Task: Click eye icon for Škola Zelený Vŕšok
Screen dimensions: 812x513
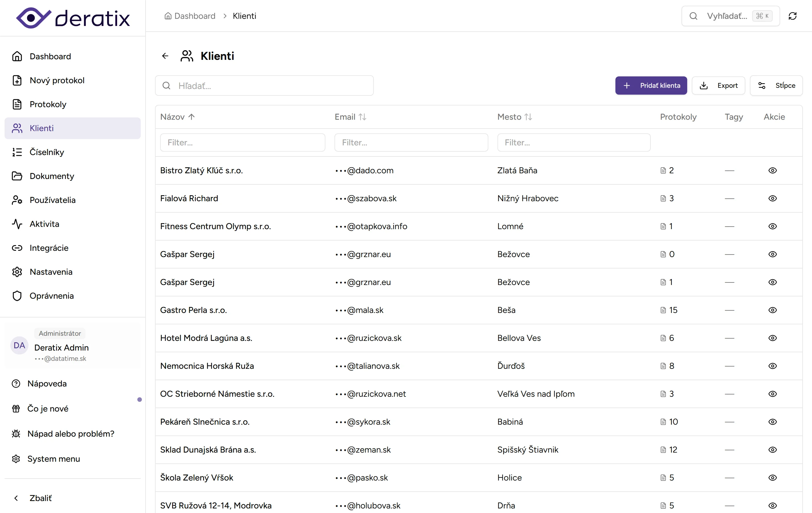Action: pos(772,478)
